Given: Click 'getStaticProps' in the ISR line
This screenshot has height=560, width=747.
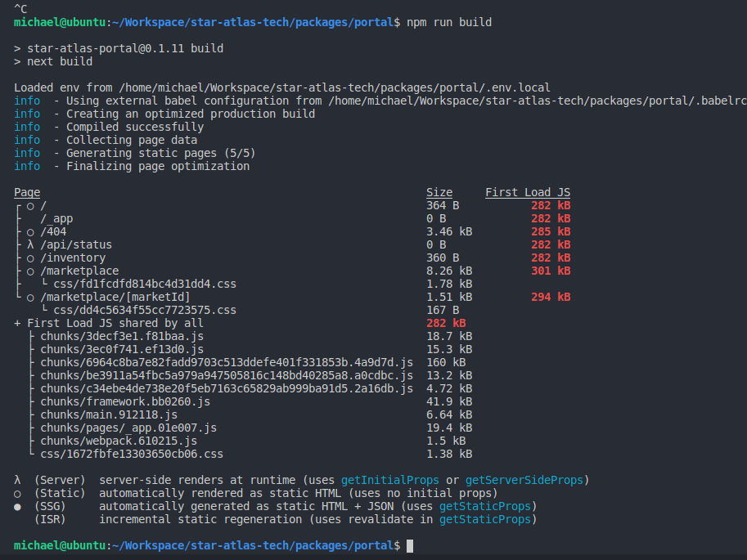Looking at the screenshot, I should pos(485,519).
